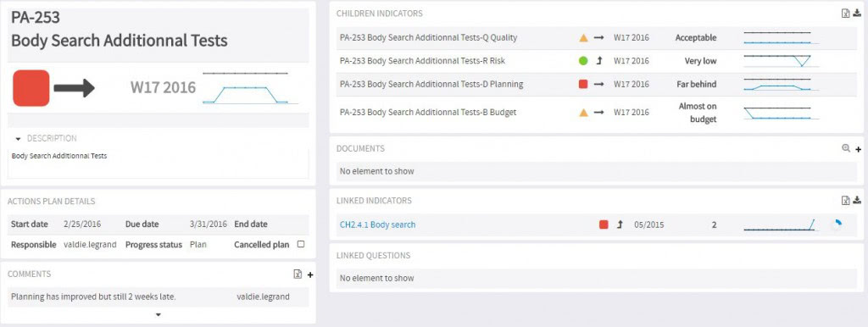Click the pie progress icon for CH2.4.1
This screenshot has height=327, width=868.
[837, 224]
